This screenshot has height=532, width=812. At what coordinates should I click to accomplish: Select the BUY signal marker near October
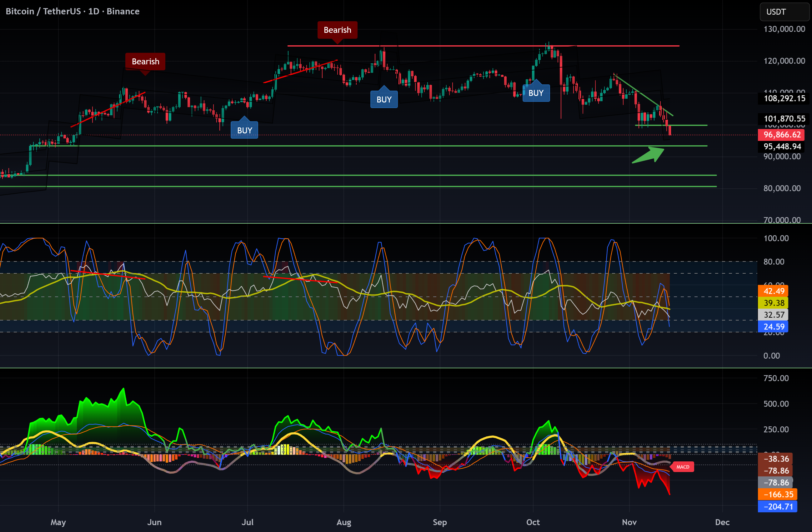pyautogui.click(x=536, y=93)
